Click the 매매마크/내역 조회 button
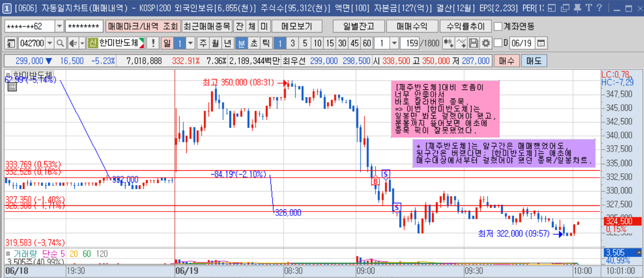 pyautogui.click(x=142, y=26)
